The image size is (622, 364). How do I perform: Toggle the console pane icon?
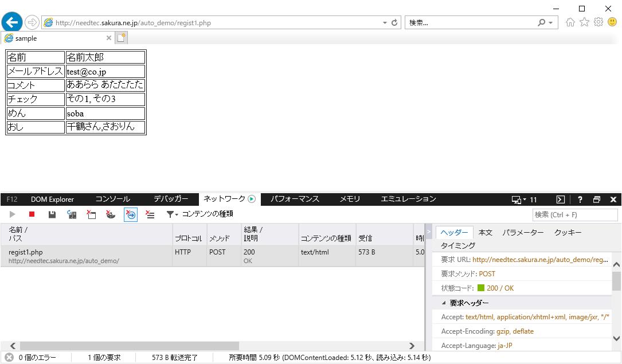[561, 199]
